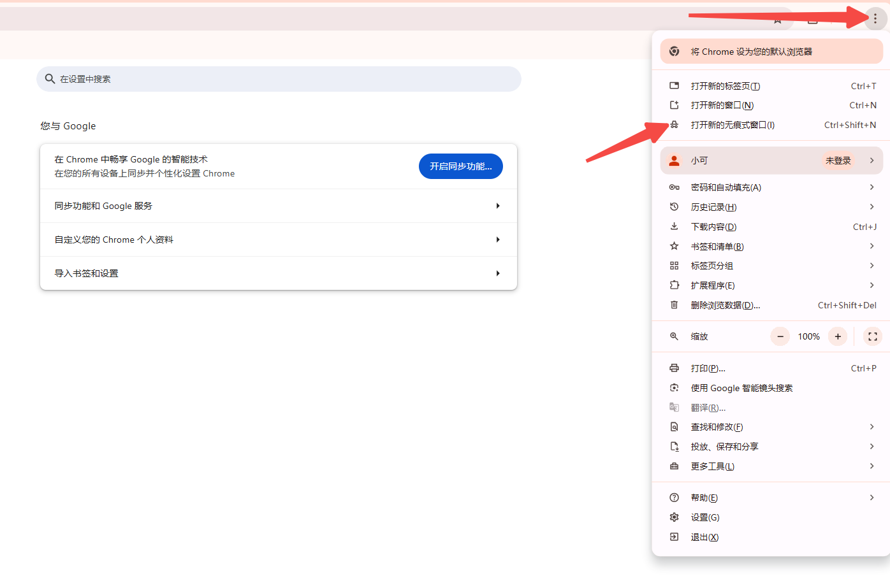
Task: Open the Chrome three-dot menu button
Action: tap(875, 18)
